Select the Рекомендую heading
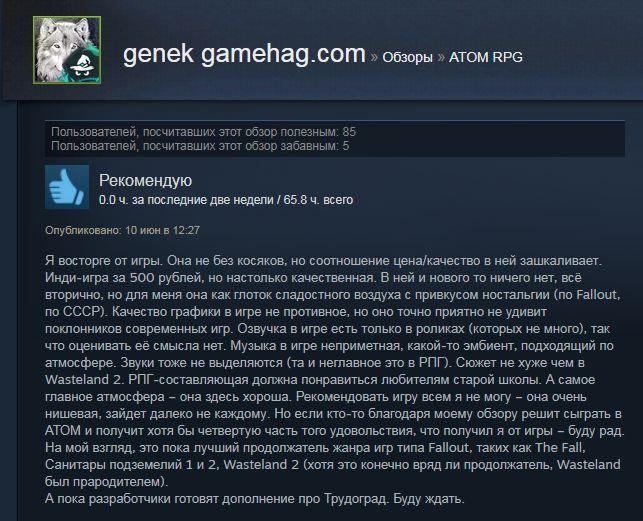The image size is (643, 521). [x=146, y=181]
